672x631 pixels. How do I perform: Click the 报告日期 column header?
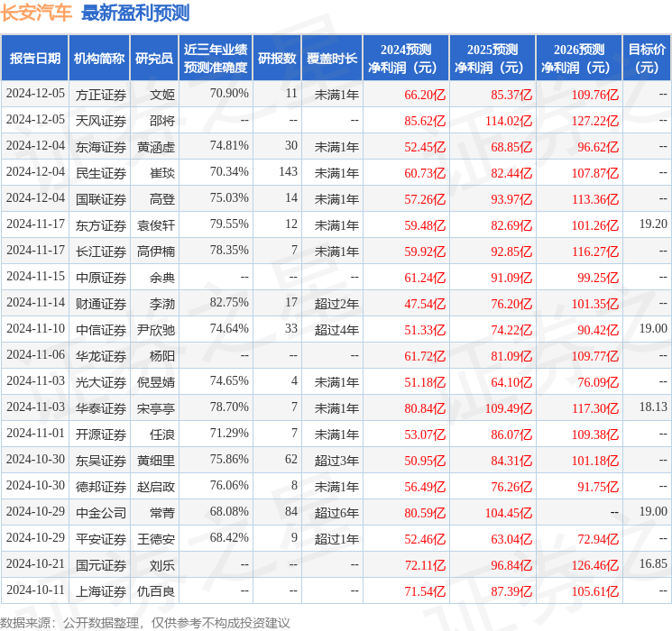(34, 59)
